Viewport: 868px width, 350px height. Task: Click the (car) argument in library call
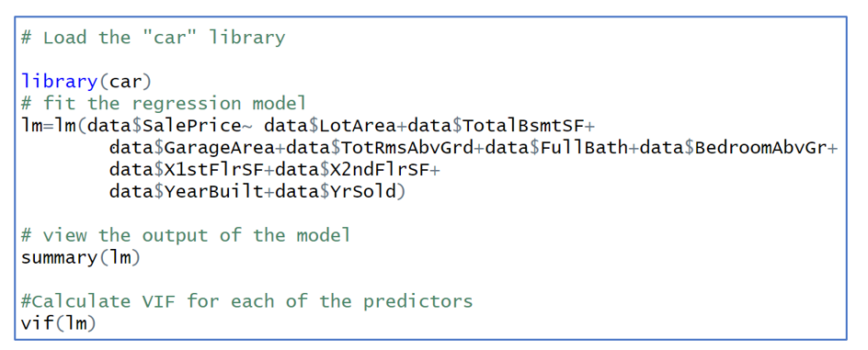(126, 82)
